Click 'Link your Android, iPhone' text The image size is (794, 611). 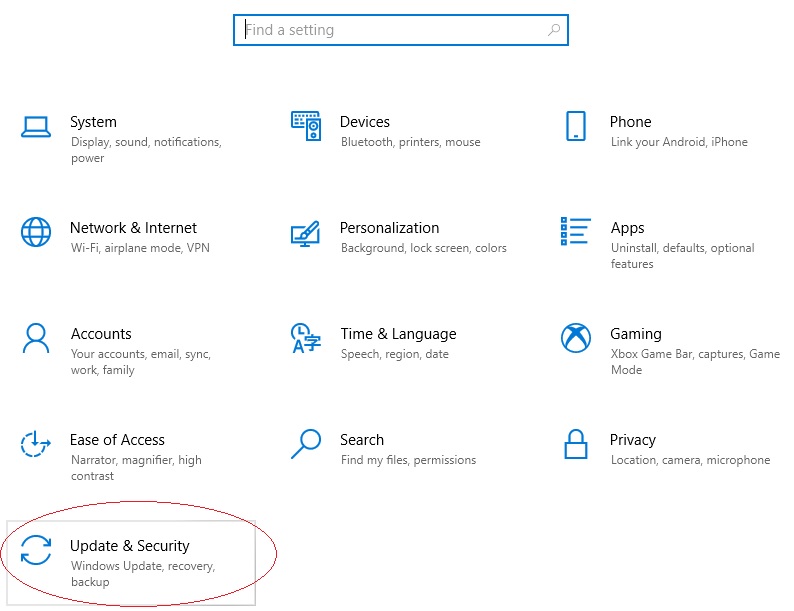coord(679,142)
